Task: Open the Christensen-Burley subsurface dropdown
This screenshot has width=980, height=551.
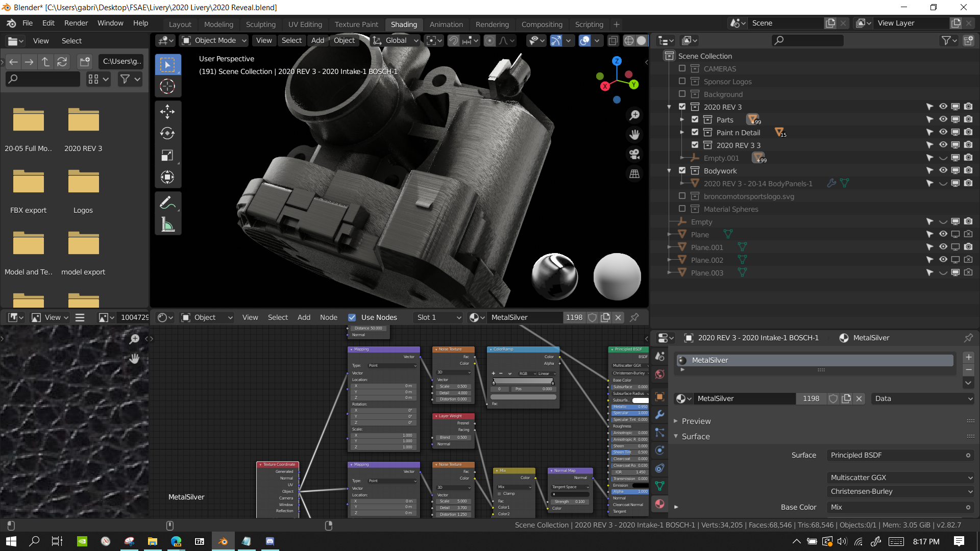Action: pyautogui.click(x=900, y=491)
